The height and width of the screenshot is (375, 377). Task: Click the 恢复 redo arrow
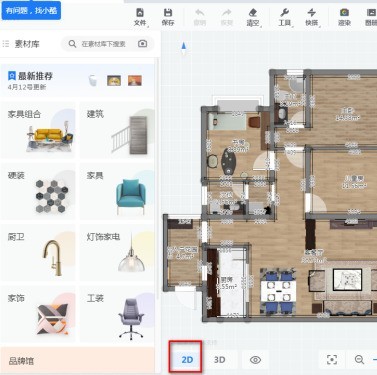pyautogui.click(x=226, y=13)
